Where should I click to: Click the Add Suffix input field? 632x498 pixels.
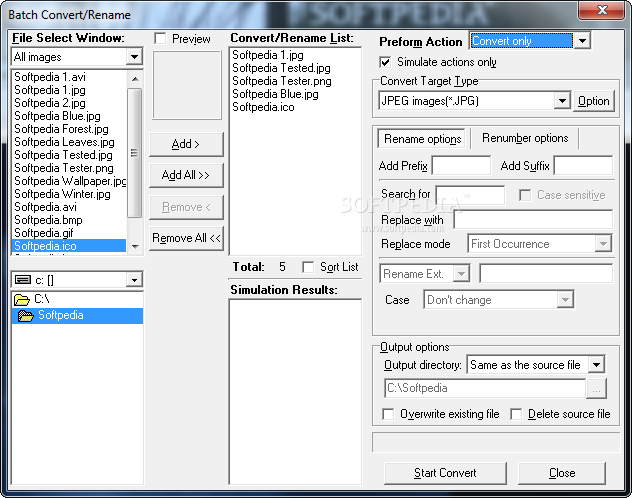click(x=583, y=166)
